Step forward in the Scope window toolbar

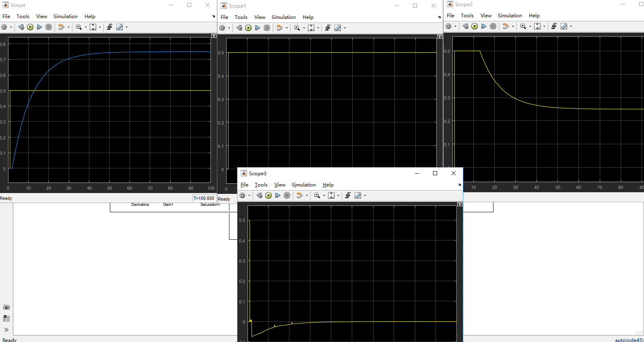(x=39, y=27)
